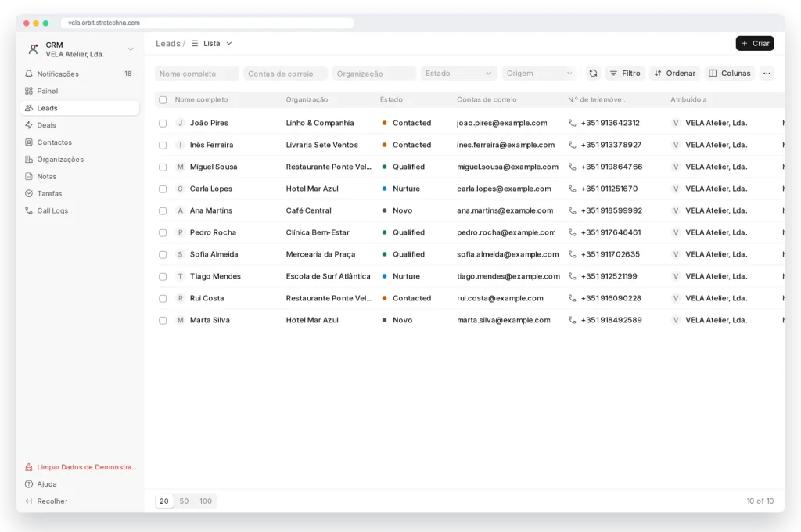The width and height of the screenshot is (801, 532).
Task: Click the Criar button
Action: [755, 44]
